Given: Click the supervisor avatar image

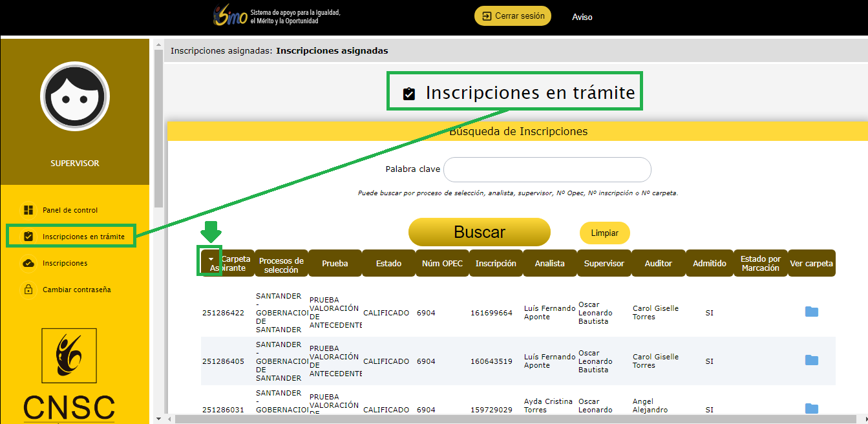Looking at the screenshot, I should coord(75,97).
